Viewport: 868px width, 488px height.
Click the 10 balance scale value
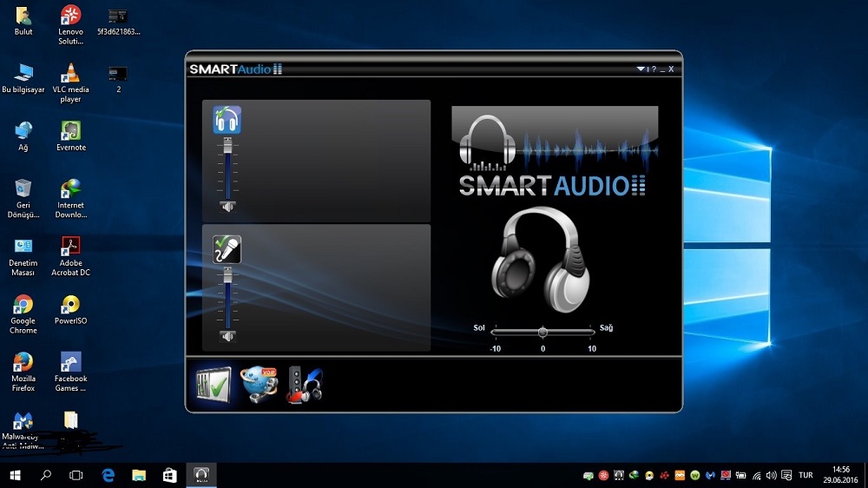click(x=592, y=349)
